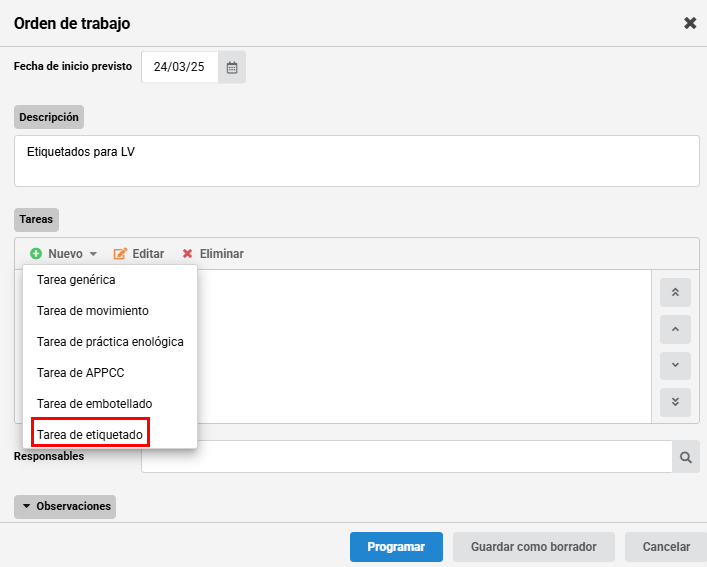Click Guardar como borrador button
This screenshot has width=707, height=567.
(533, 547)
